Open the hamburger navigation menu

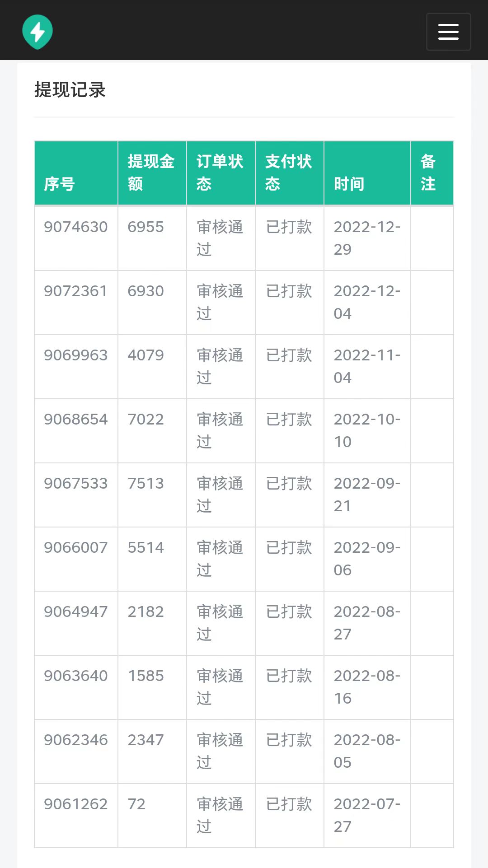coord(448,32)
